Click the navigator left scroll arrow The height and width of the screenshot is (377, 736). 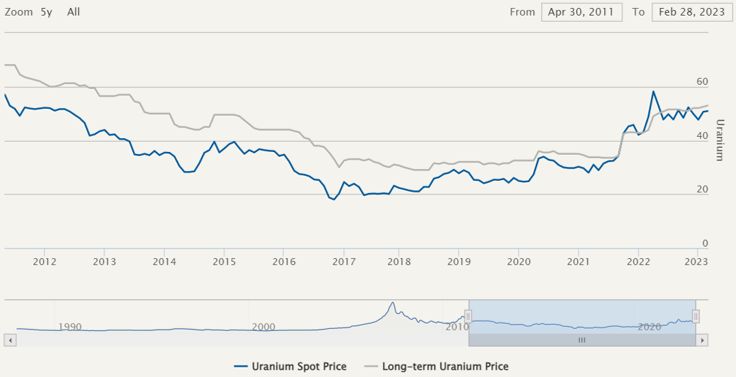click(x=10, y=340)
